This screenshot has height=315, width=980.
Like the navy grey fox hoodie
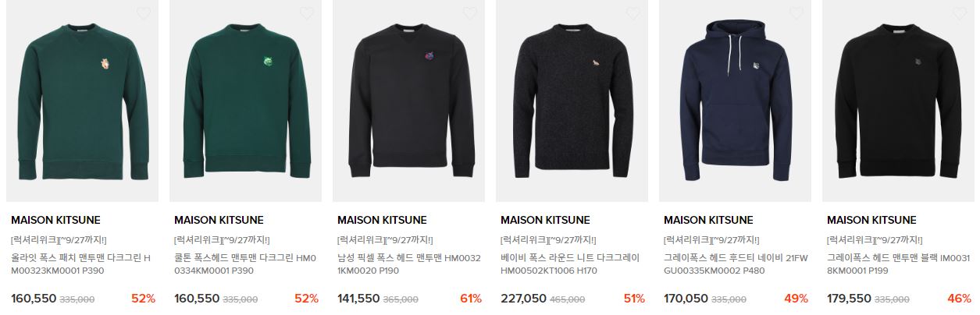tap(796, 13)
